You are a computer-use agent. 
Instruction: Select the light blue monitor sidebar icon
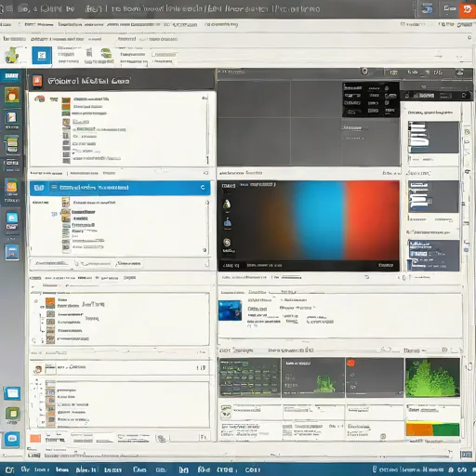coord(12,218)
